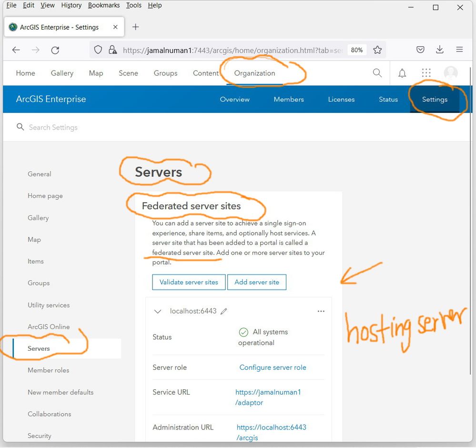Click the Add server site button
Viewport: 476px width, 448px height.
(x=257, y=282)
